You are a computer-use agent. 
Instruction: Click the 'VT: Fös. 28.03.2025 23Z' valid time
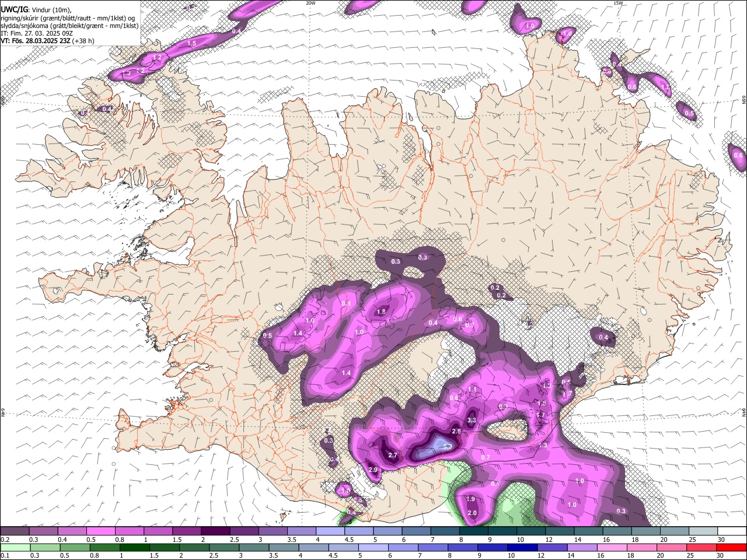[x=36, y=41]
